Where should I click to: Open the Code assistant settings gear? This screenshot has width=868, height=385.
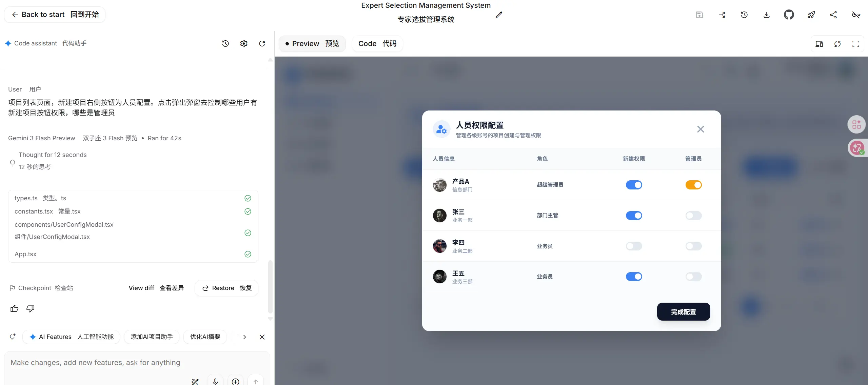tap(244, 43)
